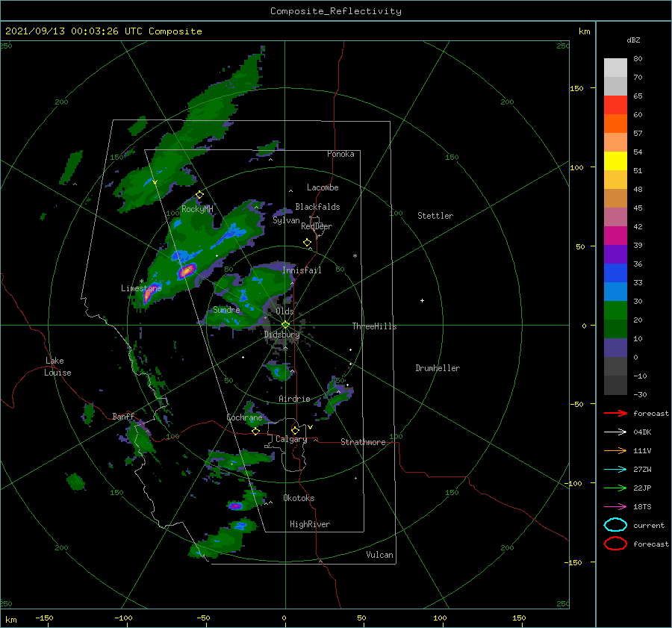Select the 39 dBZ purple swatch
Image resolution: width=672 pixels, height=628 pixels.
tap(615, 254)
